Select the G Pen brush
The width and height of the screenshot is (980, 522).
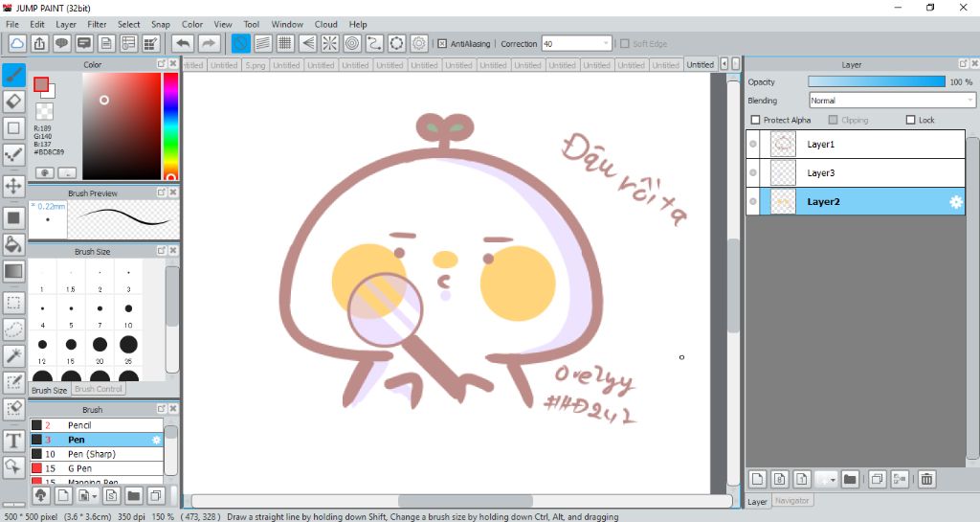click(x=97, y=468)
